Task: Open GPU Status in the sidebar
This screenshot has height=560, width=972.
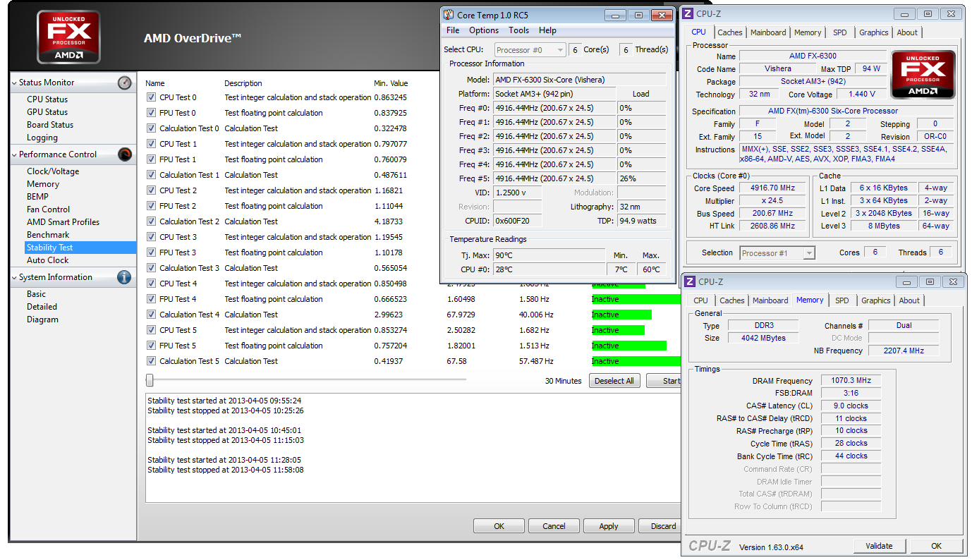Action: pos(47,112)
